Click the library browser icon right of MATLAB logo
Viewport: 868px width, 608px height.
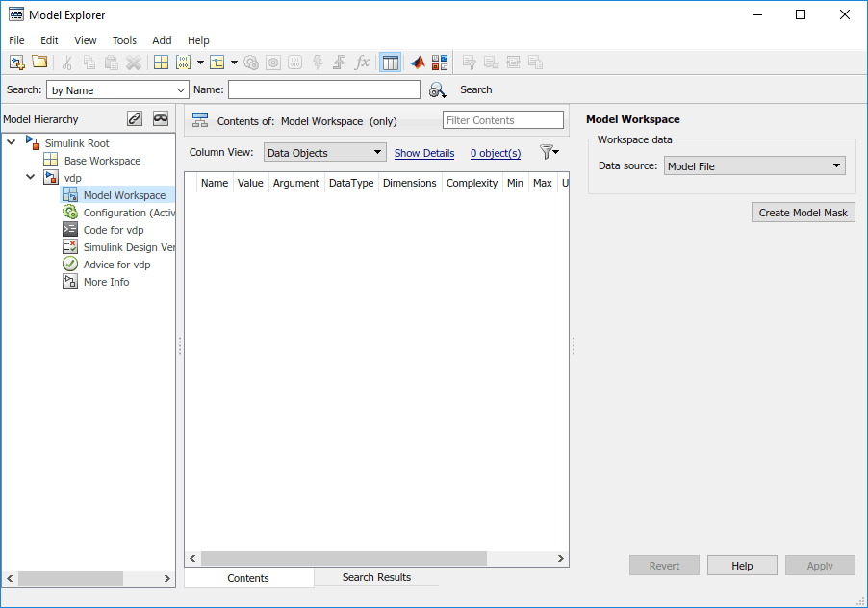[x=440, y=63]
